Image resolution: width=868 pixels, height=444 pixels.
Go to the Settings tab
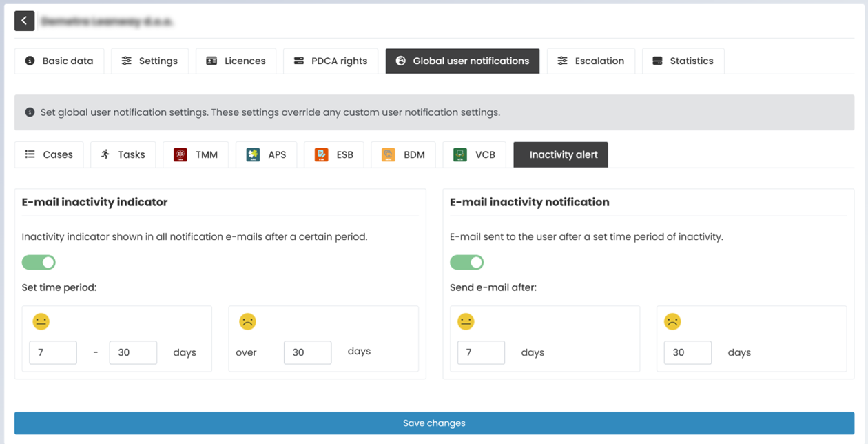(x=149, y=61)
